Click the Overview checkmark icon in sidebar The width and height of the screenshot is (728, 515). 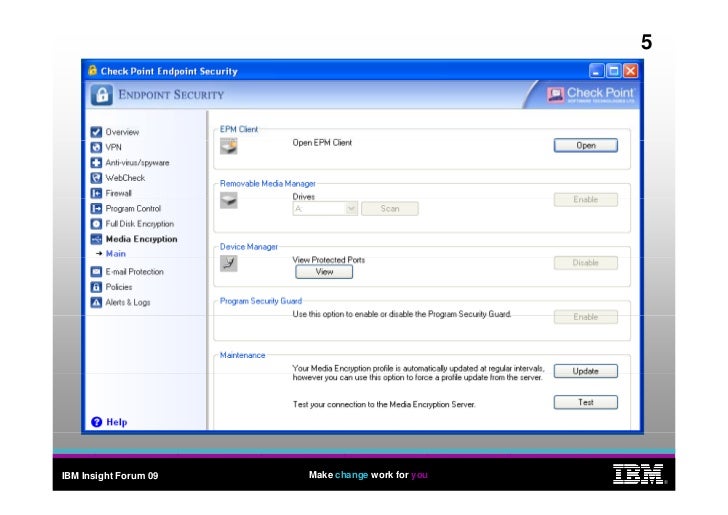[x=96, y=132]
